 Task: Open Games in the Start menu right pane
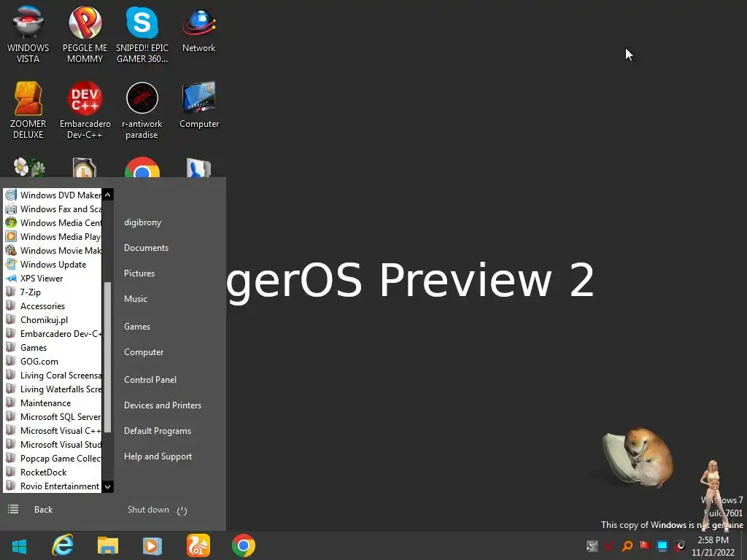click(136, 327)
